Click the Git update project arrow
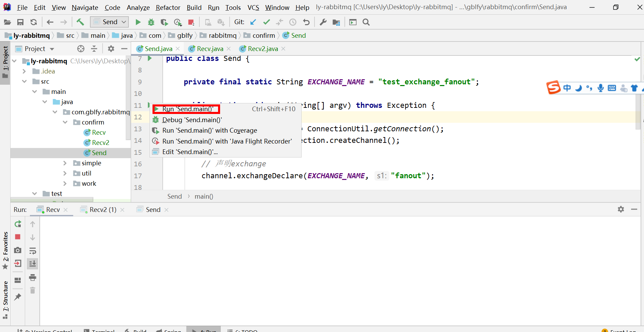The image size is (644, 332). [253, 22]
